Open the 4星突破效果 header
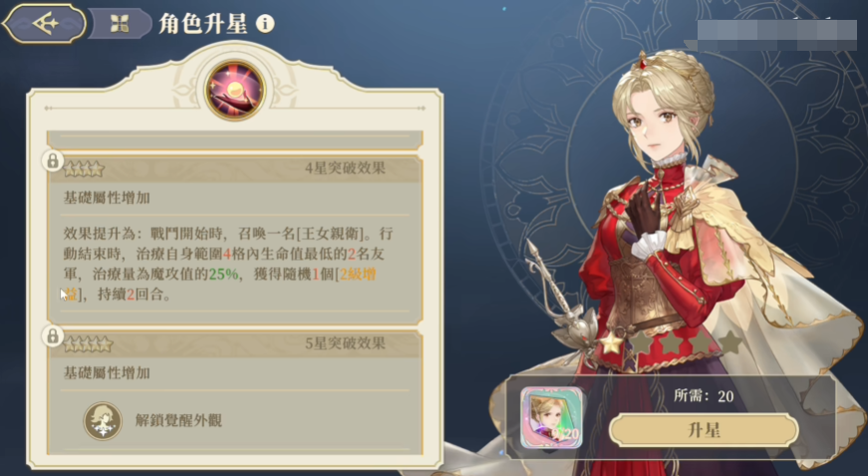The height and width of the screenshot is (476, 868). coord(235,168)
